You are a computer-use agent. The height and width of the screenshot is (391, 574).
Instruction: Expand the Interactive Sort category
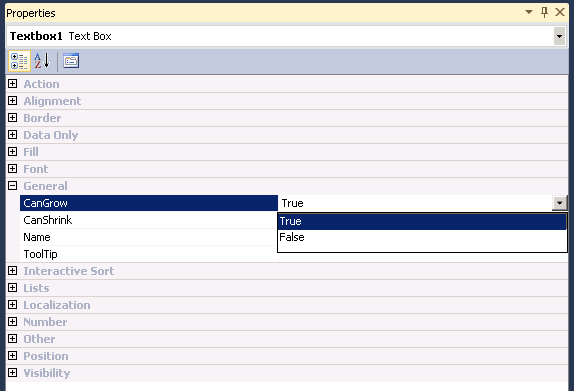click(x=12, y=271)
